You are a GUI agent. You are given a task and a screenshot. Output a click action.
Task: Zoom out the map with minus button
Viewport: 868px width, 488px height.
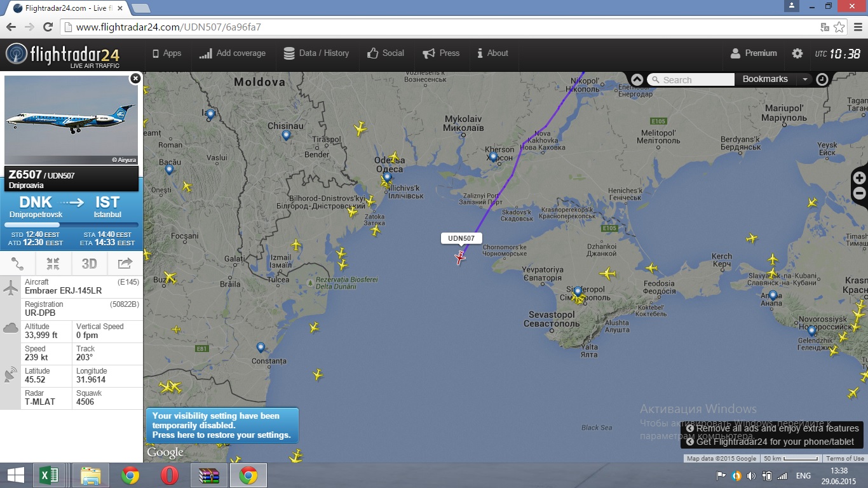click(x=859, y=193)
